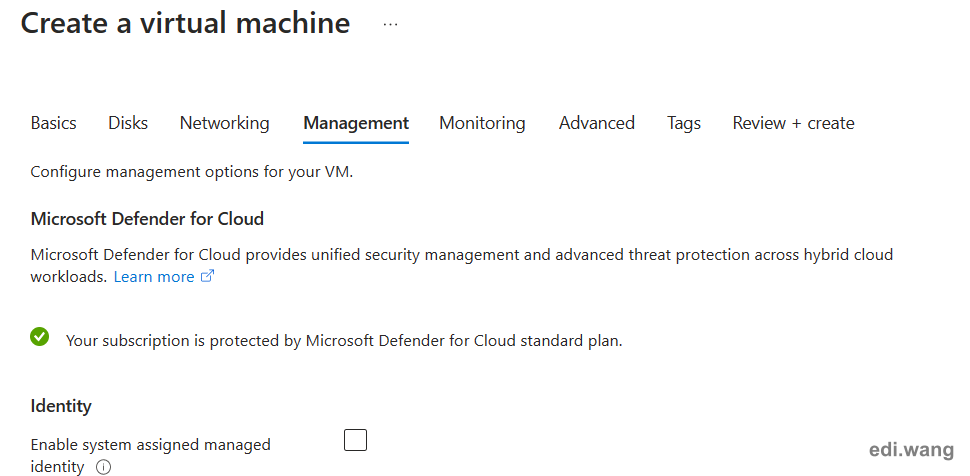Click the Microsoft Defender for Cloud heading
The height and width of the screenshot is (476, 970).
pyautogui.click(x=147, y=219)
